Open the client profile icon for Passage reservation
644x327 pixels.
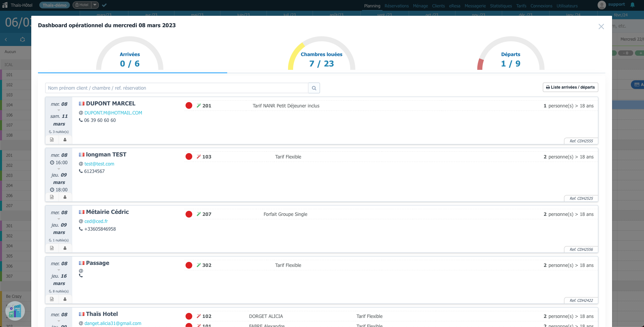tap(65, 299)
